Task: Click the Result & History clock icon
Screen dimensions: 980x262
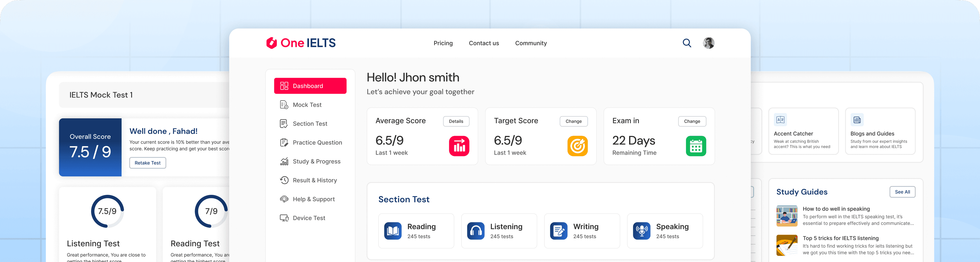Action: click(x=284, y=180)
